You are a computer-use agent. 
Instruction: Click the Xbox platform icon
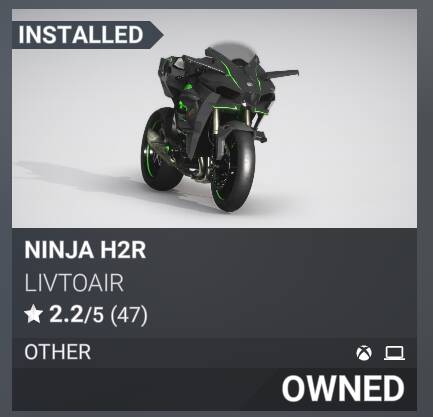pos(364,353)
